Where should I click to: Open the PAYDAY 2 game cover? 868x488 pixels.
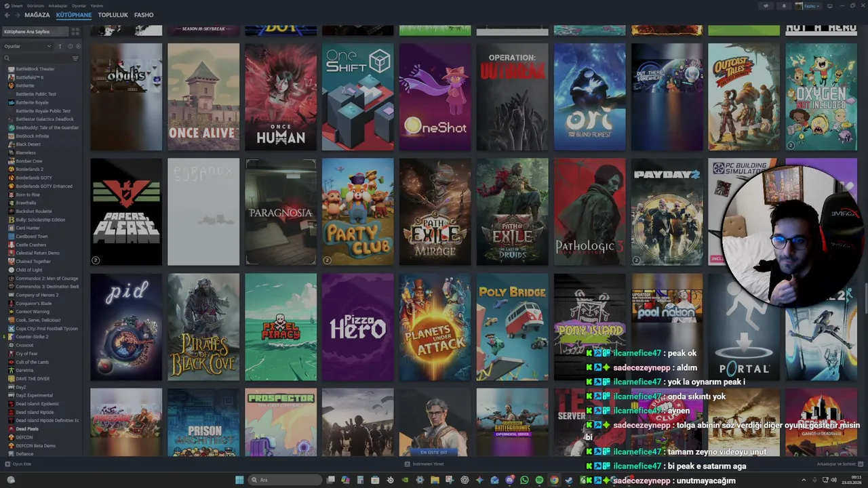point(667,212)
